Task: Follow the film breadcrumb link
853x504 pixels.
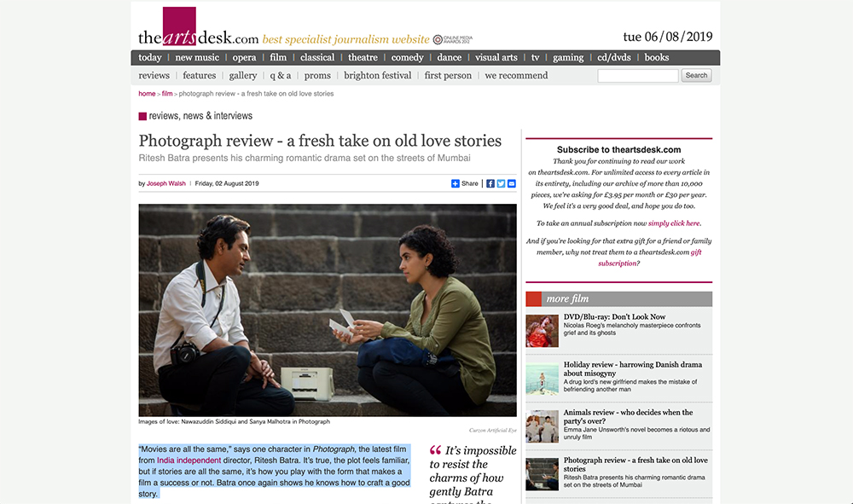Action: [x=167, y=94]
